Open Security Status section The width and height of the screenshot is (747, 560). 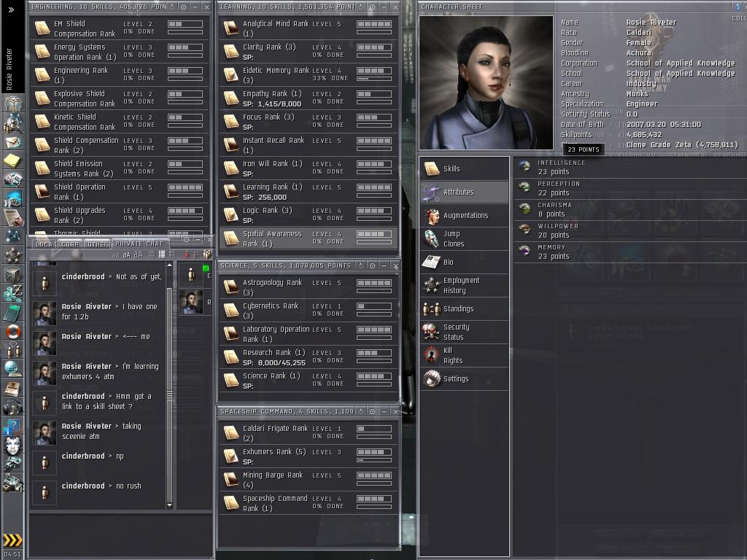pyautogui.click(x=465, y=332)
